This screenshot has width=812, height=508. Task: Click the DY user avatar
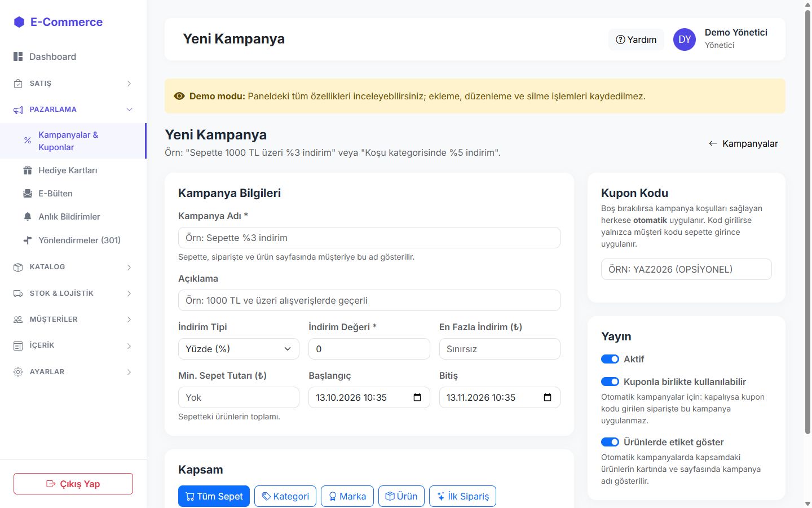(685, 40)
